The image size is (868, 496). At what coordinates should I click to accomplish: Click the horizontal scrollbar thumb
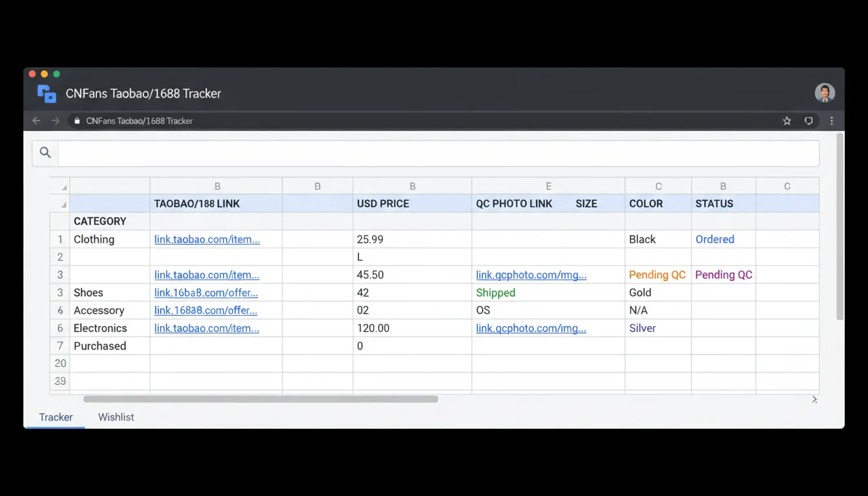click(260, 399)
